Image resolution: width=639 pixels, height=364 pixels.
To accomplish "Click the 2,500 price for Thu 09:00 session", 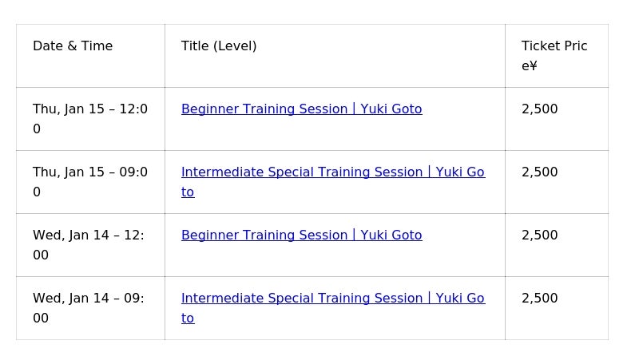I will click(x=540, y=172).
